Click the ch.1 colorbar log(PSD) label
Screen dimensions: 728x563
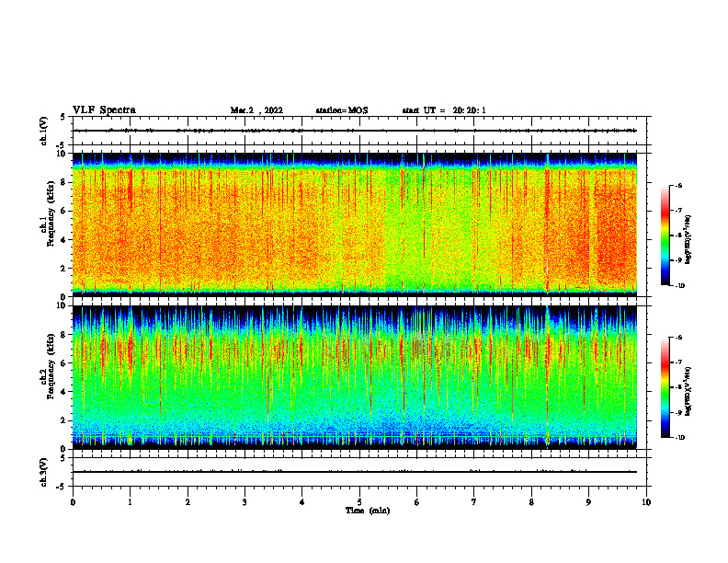[688, 240]
